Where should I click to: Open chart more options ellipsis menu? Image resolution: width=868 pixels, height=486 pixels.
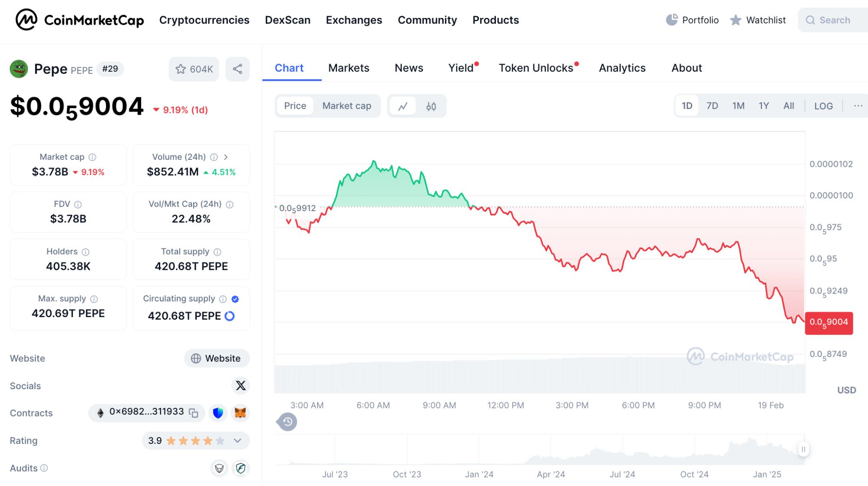click(x=858, y=106)
